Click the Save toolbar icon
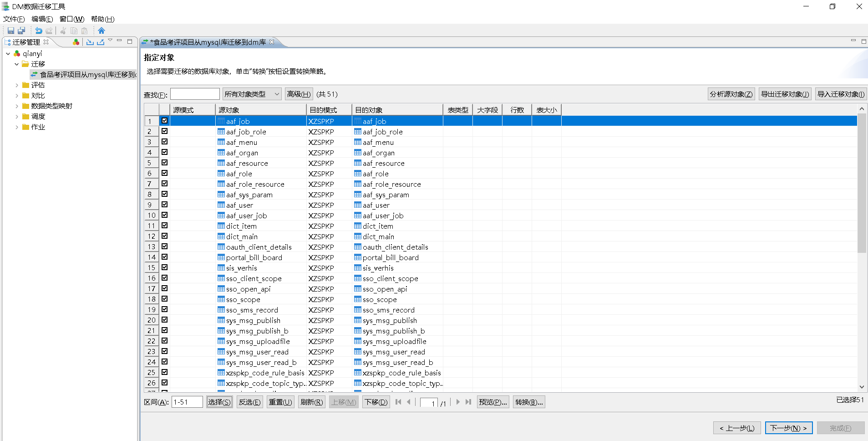This screenshot has height=441, width=868. (11, 31)
